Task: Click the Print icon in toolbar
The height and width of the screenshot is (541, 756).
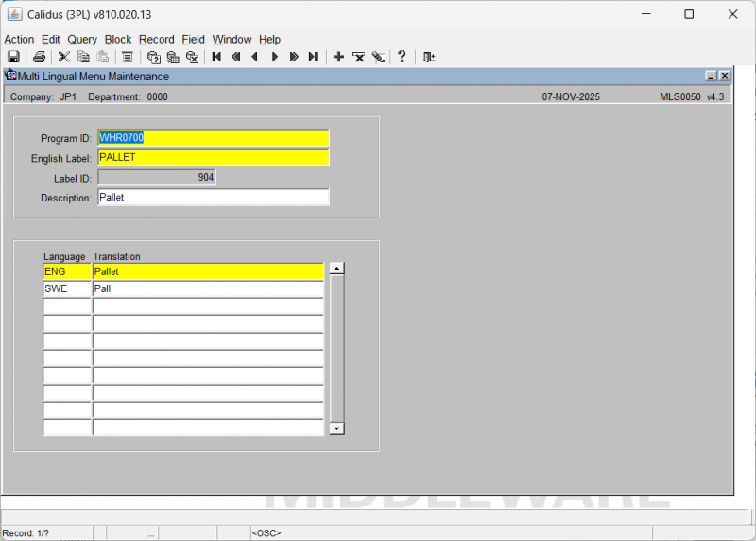Action: (x=39, y=57)
